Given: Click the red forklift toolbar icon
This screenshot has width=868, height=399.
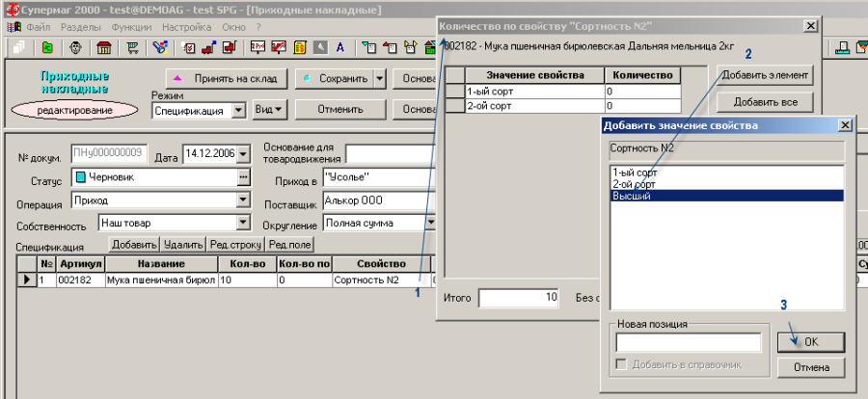Looking at the screenshot, I should click(210, 47).
